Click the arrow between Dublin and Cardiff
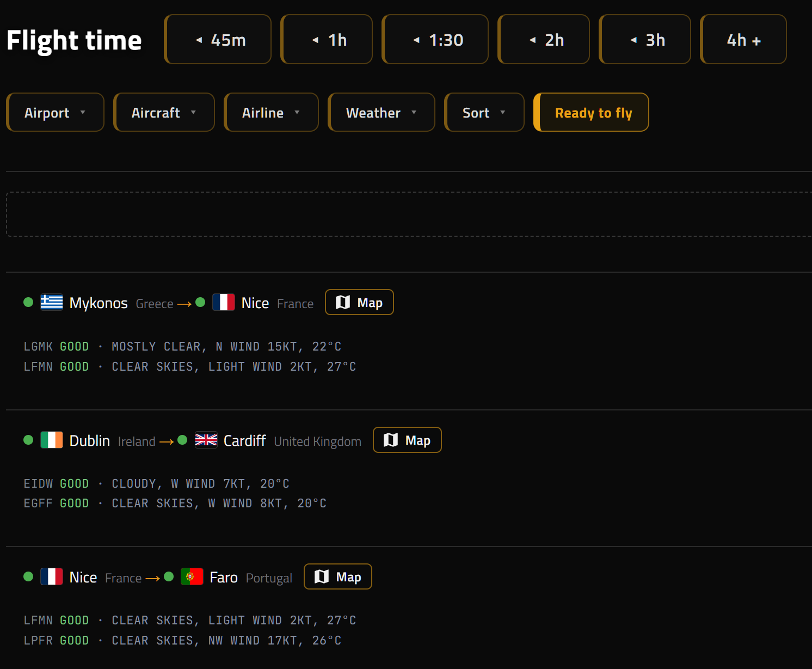The height and width of the screenshot is (669, 812). (x=167, y=441)
